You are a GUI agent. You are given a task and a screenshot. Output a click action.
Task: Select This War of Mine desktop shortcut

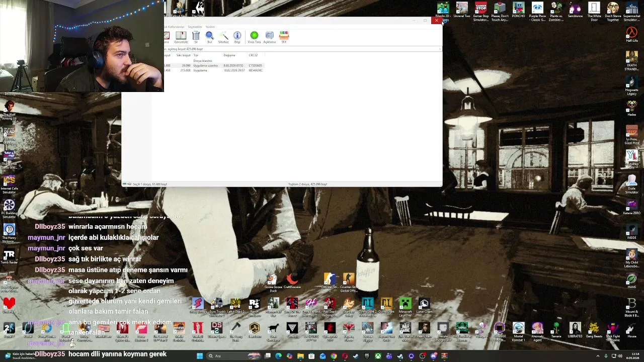tap(406, 332)
